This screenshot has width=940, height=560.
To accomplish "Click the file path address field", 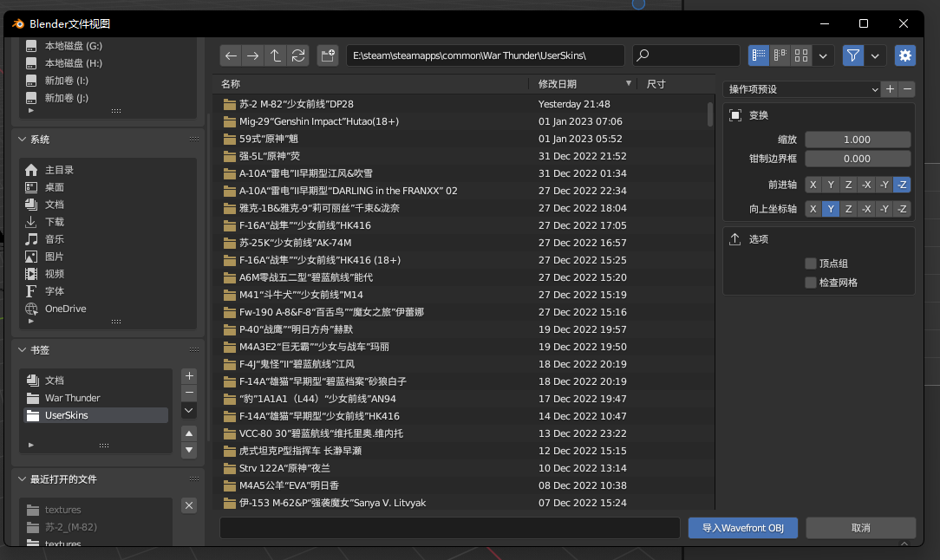I will (486, 55).
